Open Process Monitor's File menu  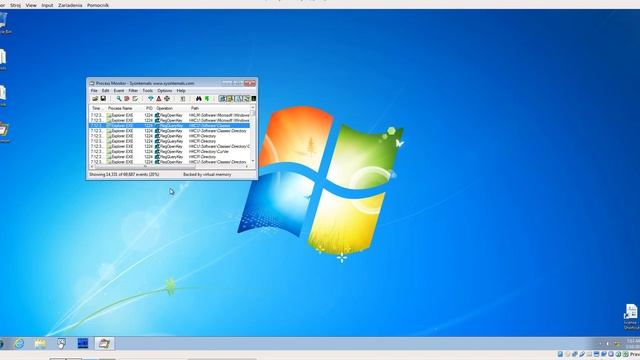point(94,91)
